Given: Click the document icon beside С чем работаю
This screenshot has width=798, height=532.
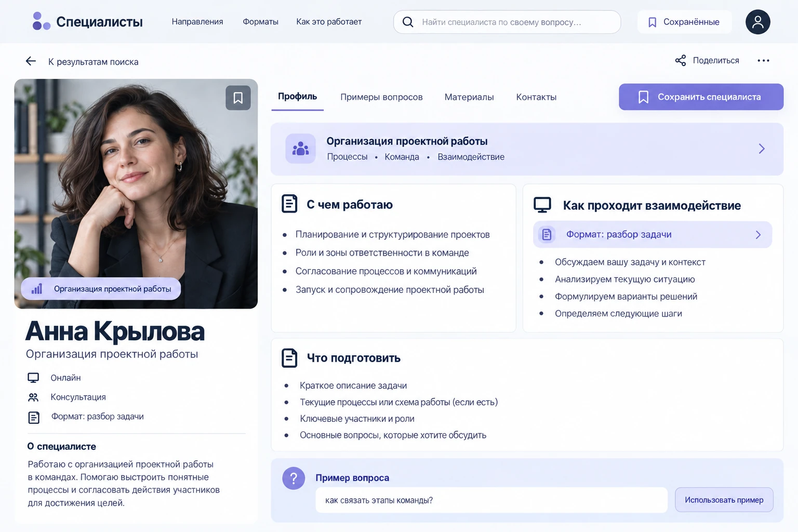Looking at the screenshot, I should pyautogui.click(x=289, y=204).
